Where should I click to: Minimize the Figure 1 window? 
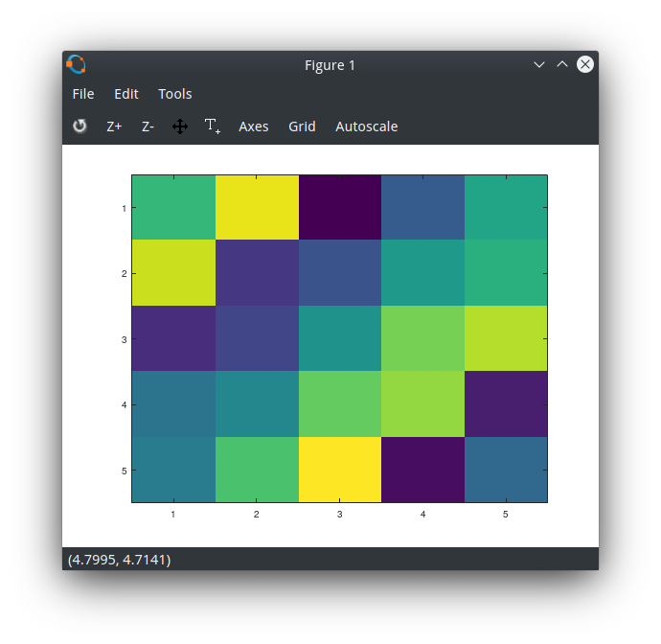coord(540,65)
